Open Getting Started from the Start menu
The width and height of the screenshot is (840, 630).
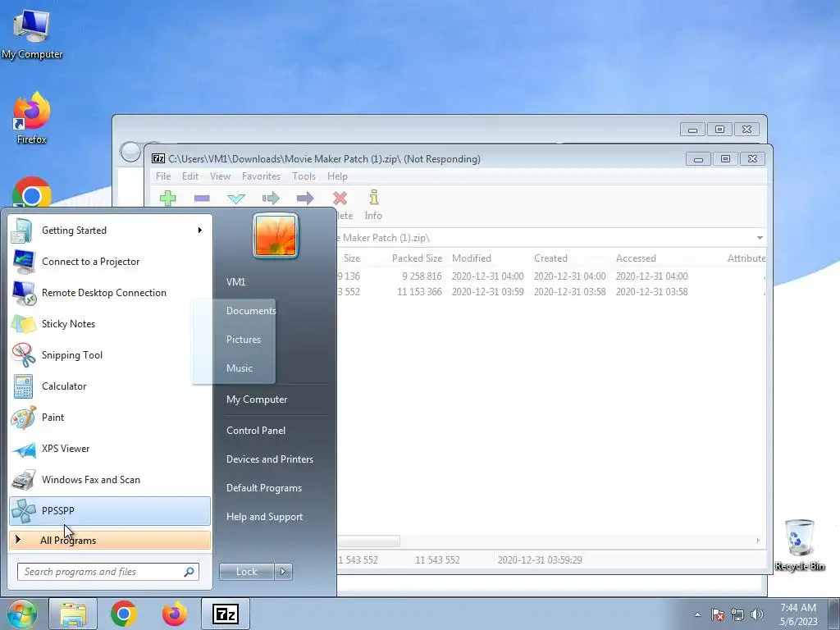pos(110,231)
